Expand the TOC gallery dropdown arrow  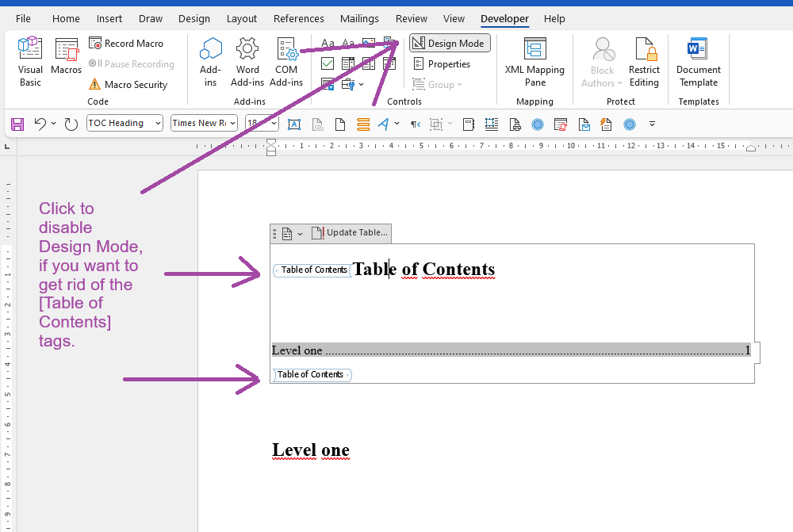click(300, 234)
